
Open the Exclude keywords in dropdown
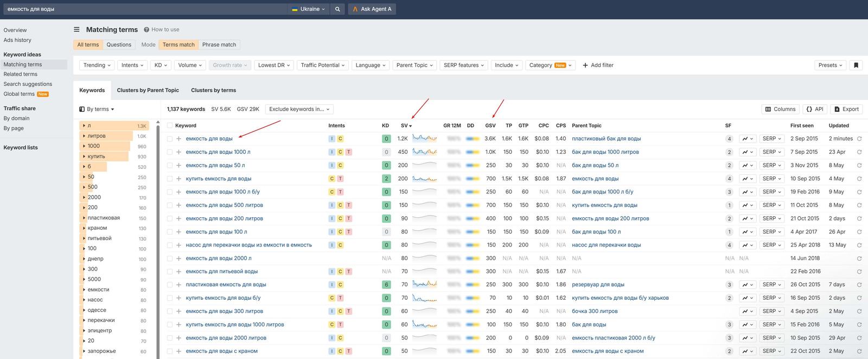[299, 109]
